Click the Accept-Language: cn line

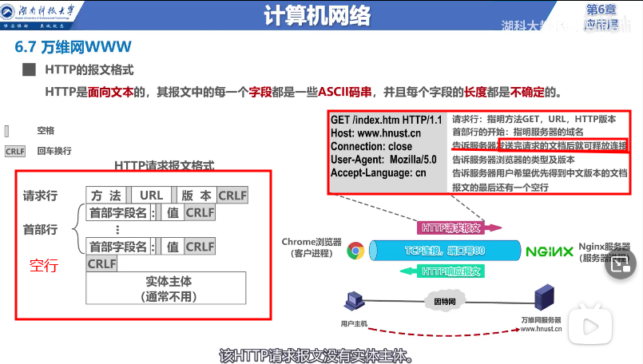(378, 173)
